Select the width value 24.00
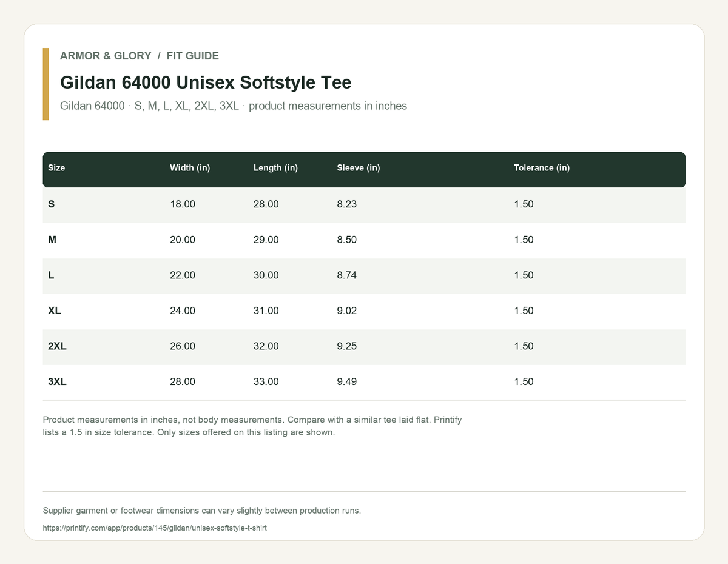Image resolution: width=728 pixels, height=564 pixels. point(183,311)
